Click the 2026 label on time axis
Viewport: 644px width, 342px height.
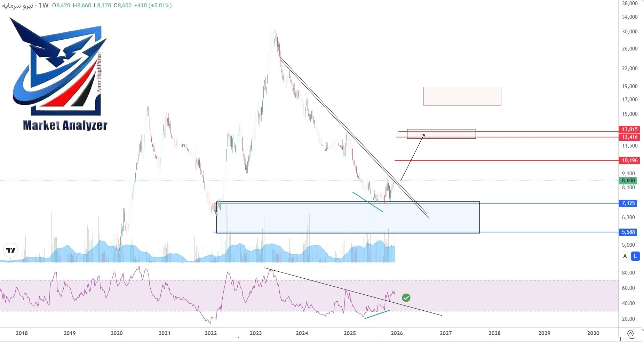397,333
